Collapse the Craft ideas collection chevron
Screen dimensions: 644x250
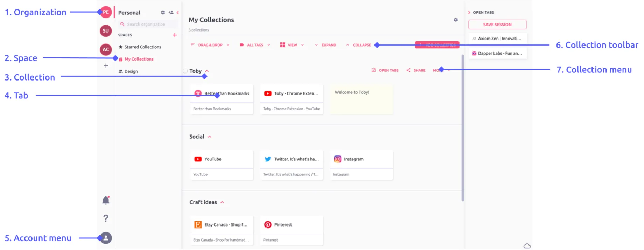tap(222, 202)
